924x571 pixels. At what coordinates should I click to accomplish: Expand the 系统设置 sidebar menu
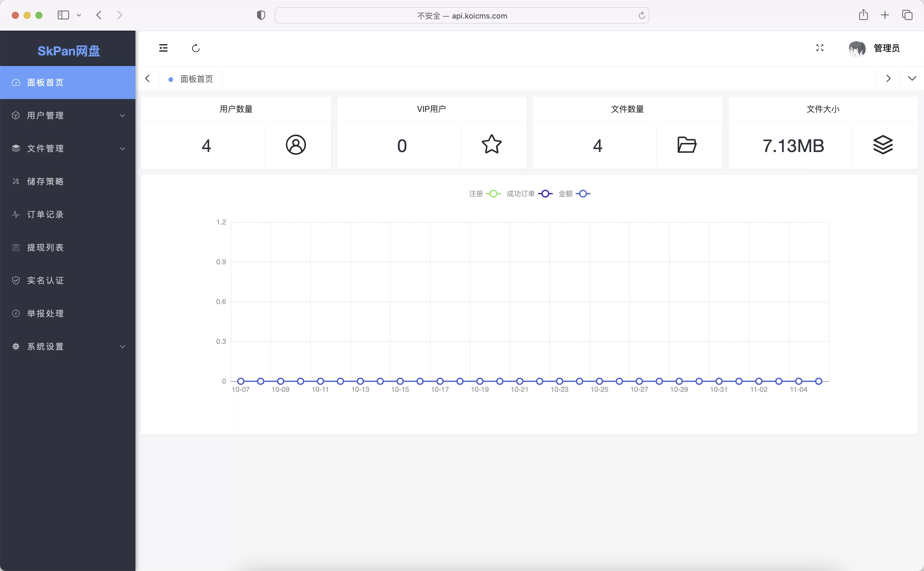click(x=67, y=347)
